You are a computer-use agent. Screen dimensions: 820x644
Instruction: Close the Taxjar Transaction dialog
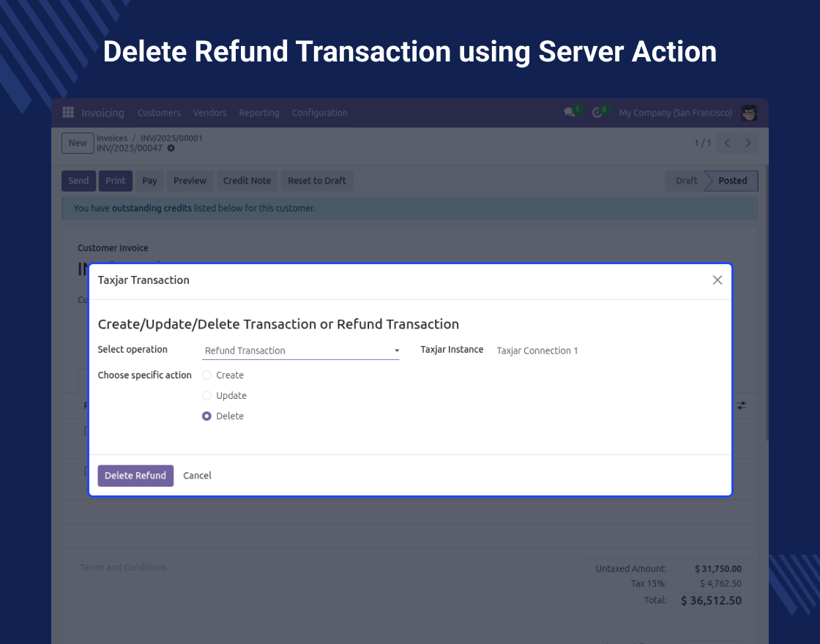717,280
